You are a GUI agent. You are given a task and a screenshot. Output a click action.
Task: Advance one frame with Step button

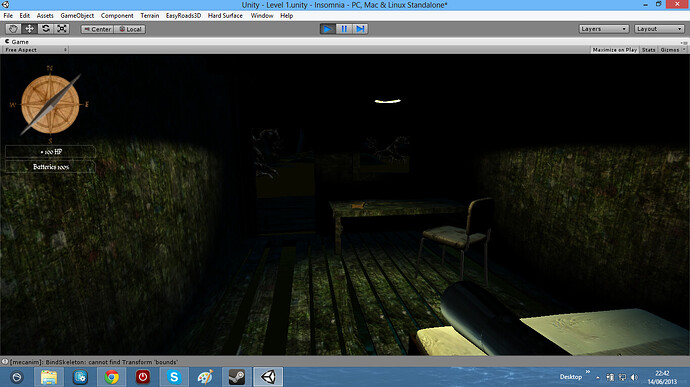pyautogui.click(x=360, y=29)
